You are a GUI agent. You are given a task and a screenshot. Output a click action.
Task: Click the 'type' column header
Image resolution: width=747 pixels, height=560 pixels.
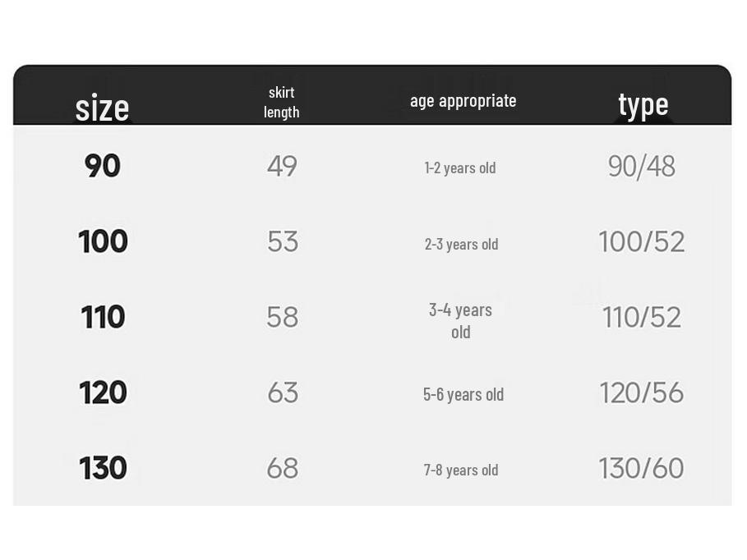643,106
